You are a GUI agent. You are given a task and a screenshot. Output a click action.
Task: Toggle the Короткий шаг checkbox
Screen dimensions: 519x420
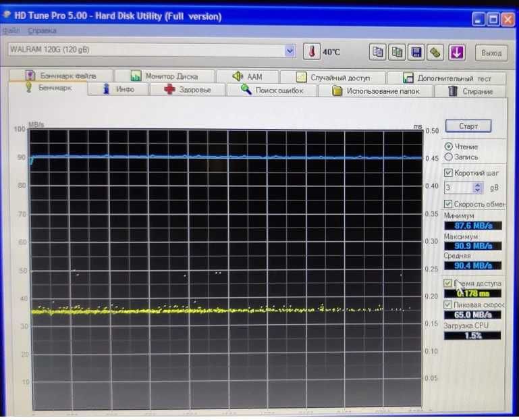pyautogui.click(x=449, y=173)
